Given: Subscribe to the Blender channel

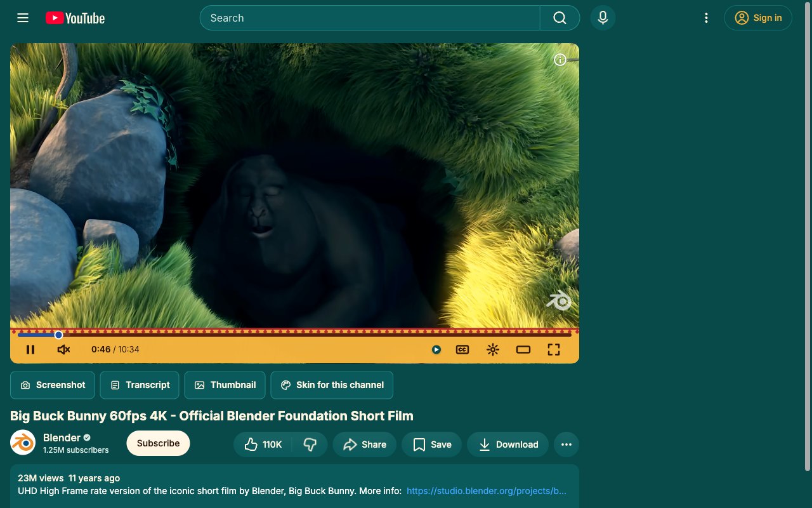Looking at the screenshot, I should click(x=158, y=443).
